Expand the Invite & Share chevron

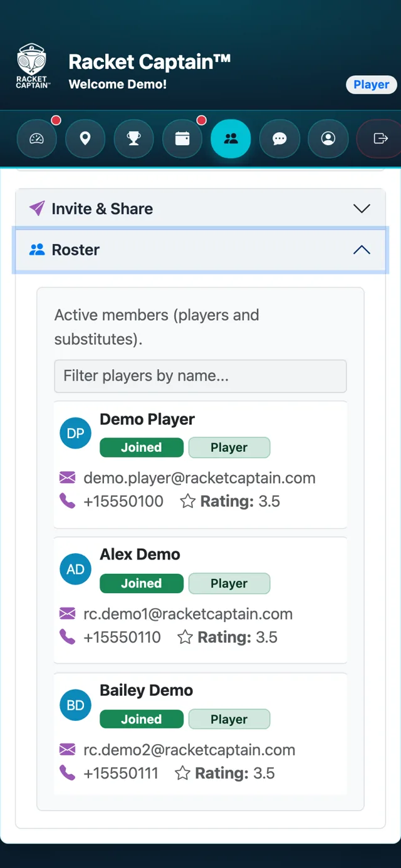pyautogui.click(x=362, y=208)
